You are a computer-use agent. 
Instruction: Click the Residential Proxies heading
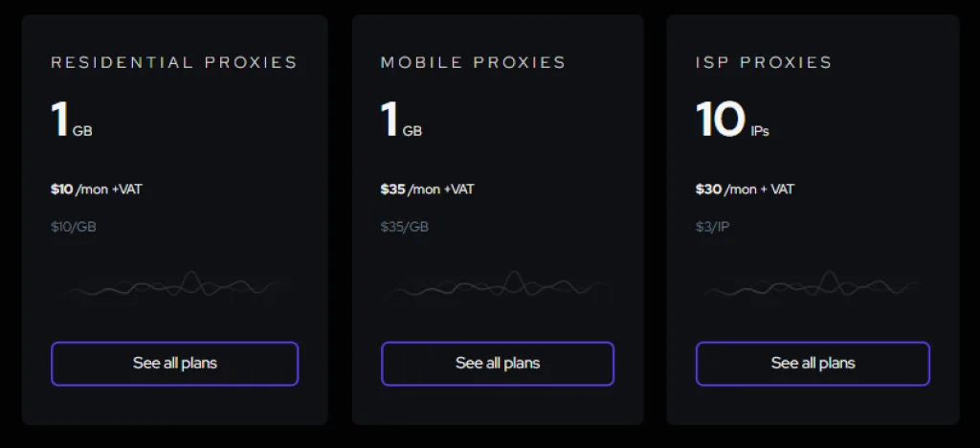[x=174, y=62]
